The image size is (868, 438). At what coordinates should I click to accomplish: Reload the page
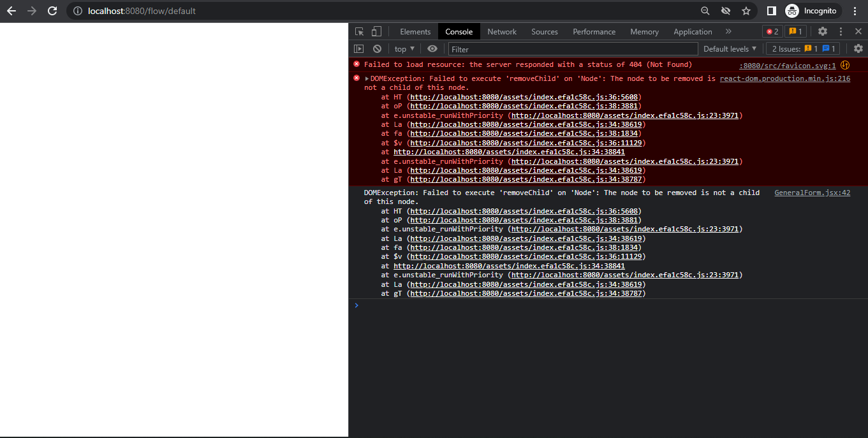tap(53, 10)
